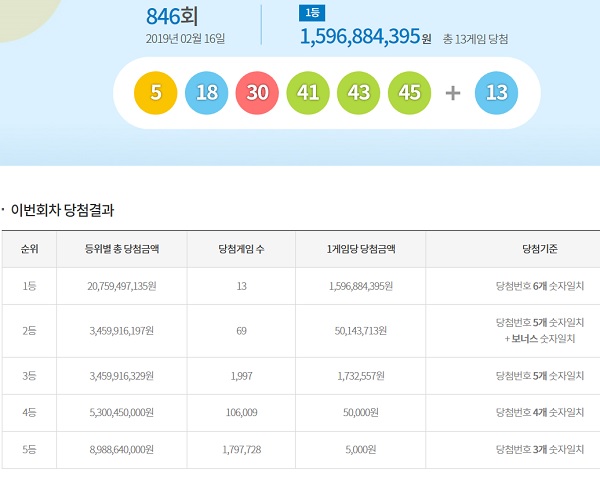The image size is (600, 477).
Task: Click winner count 69 in table
Action: tap(241, 330)
